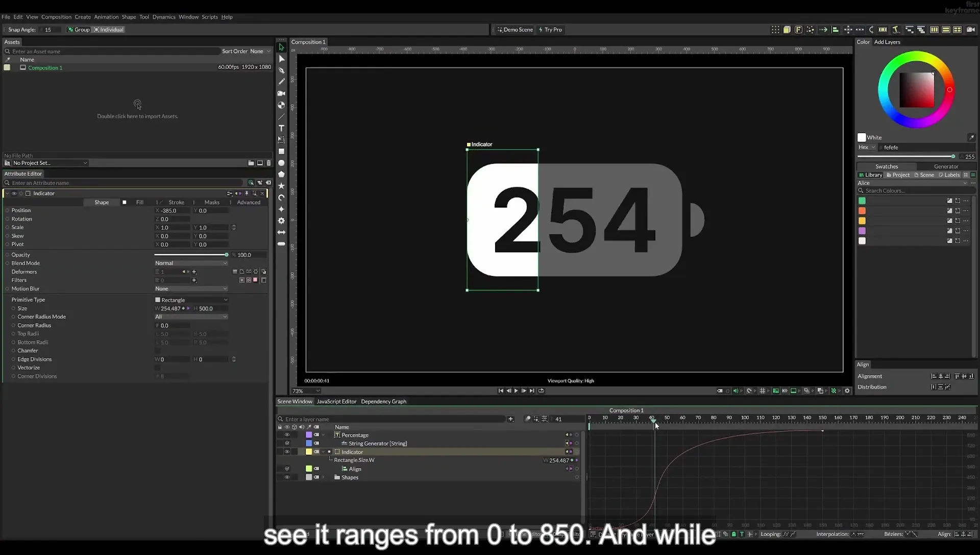Select the Star shape tool
Image resolution: width=980 pixels, height=555 pixels.
click(281, 186)
